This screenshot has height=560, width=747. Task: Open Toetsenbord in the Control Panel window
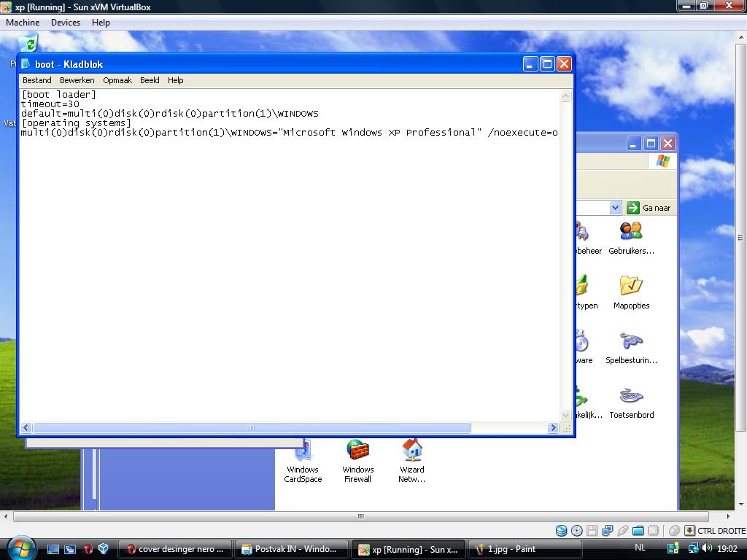631,402
